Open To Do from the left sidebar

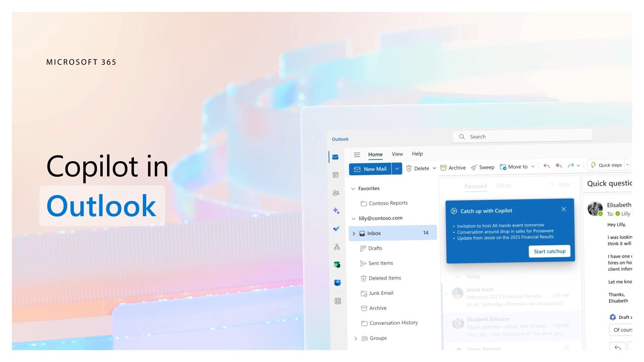(336, 229)
